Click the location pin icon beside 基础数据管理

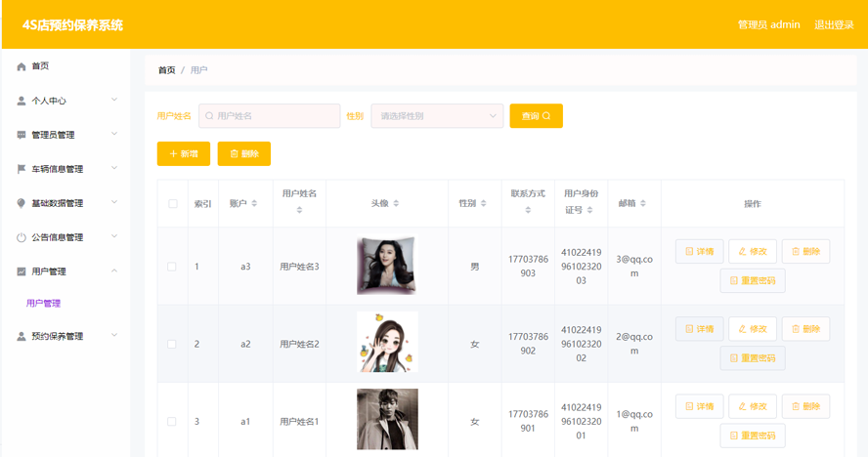pos(22,203)
